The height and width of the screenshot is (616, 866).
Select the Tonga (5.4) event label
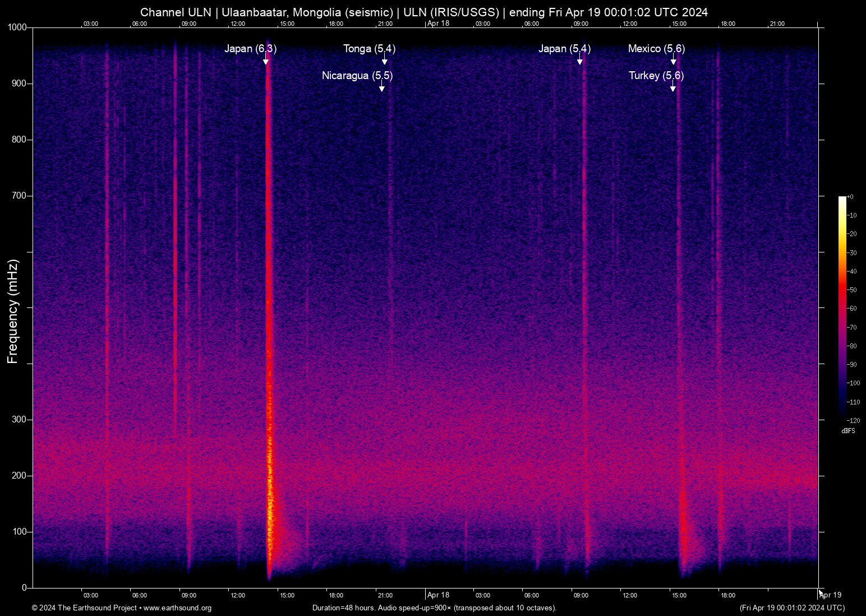pyautogui.click(x=369, y=49)
